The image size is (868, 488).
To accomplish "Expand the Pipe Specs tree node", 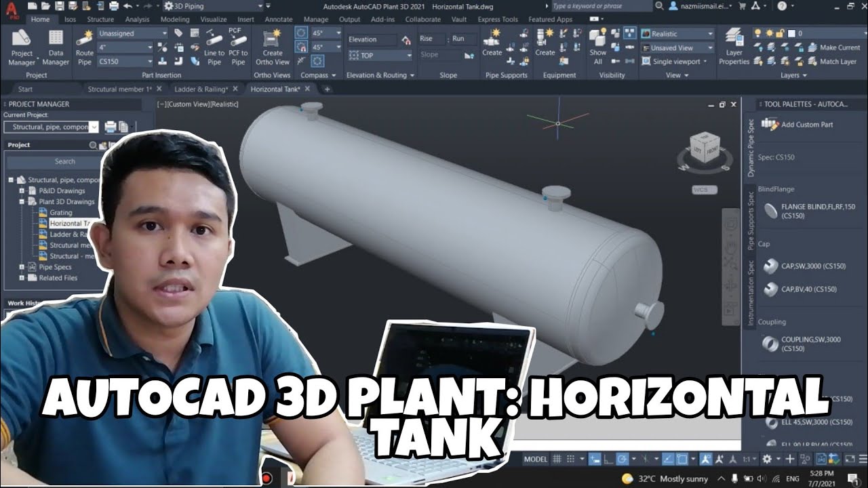I will coord(22,267).
